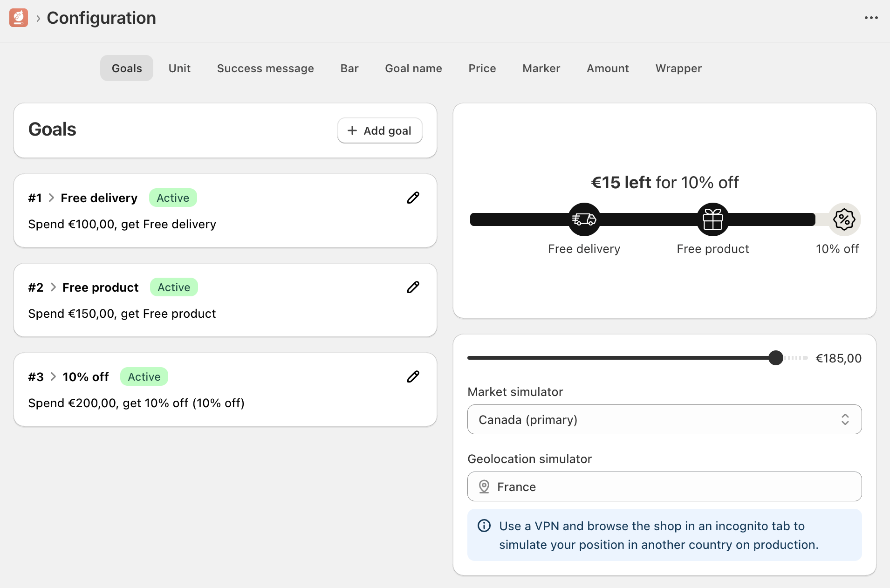
Task: Click the Free delivery goal title
Action: click(x=99, y=198)
